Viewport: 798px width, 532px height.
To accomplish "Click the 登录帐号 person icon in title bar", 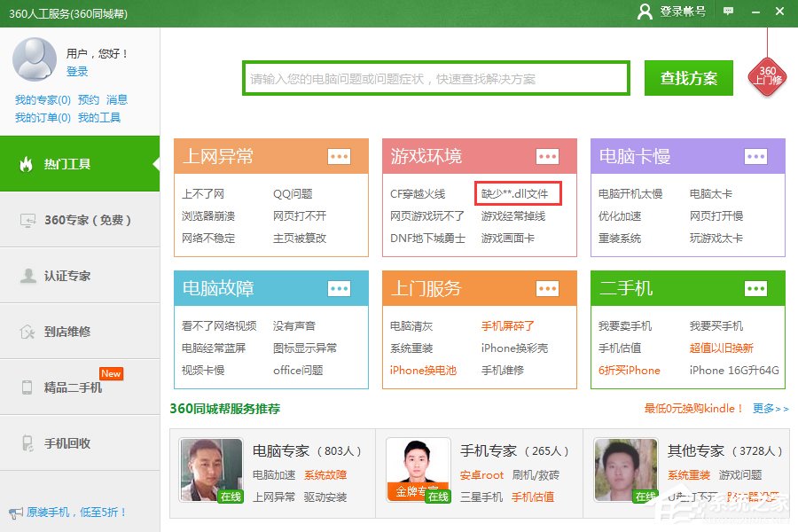I will click(x=645, y=12).
